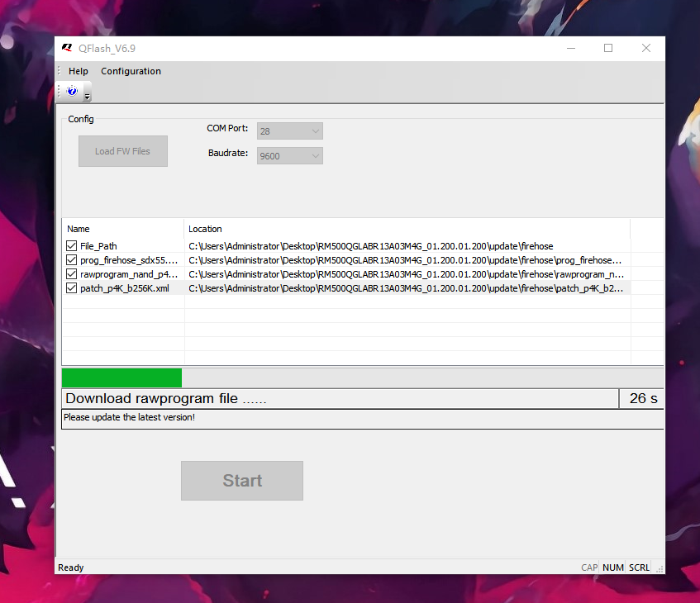Open the Configuration menu

[131, 71]
